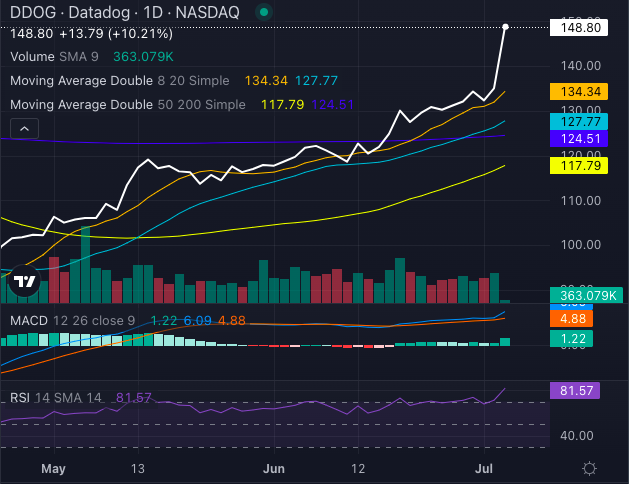Click the purple 81.57 RSI value tag
Screen dimensions: 629x484
tap(575, 391)
